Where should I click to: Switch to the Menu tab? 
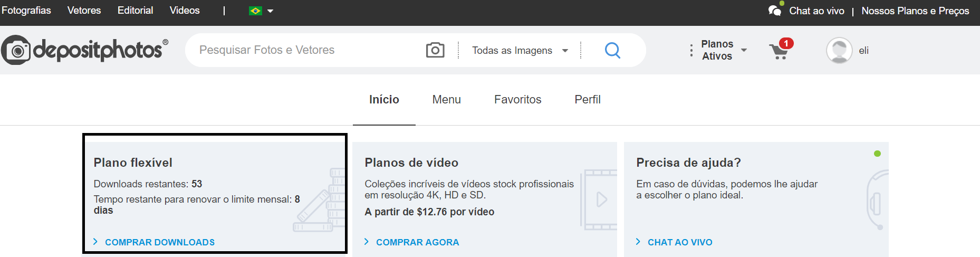[446, 99]
